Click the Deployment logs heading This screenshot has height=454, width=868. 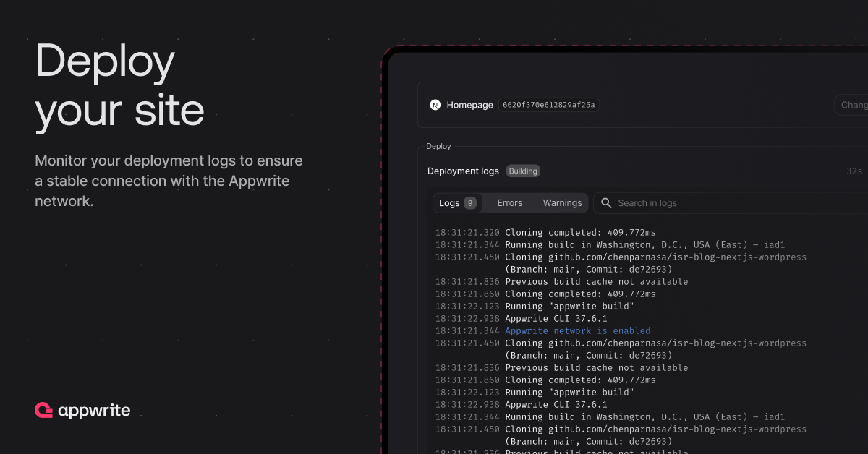point(463,171)
